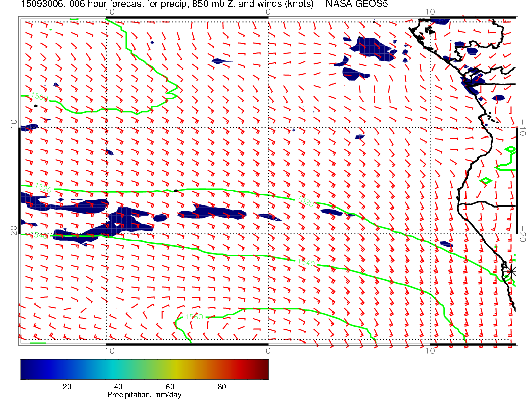Click the 'Precipitation, mm/day' colorbar caption
532x411 pixels.
point(144,395)
